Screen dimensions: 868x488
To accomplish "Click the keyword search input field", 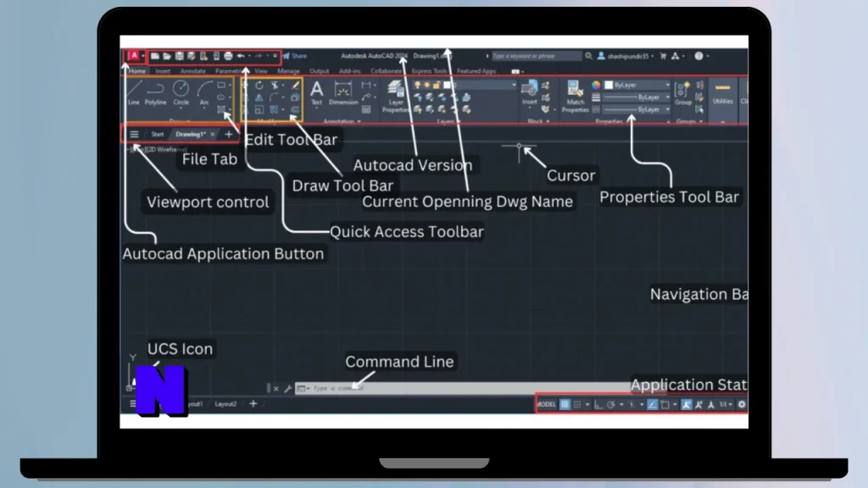I will point(536,56).
